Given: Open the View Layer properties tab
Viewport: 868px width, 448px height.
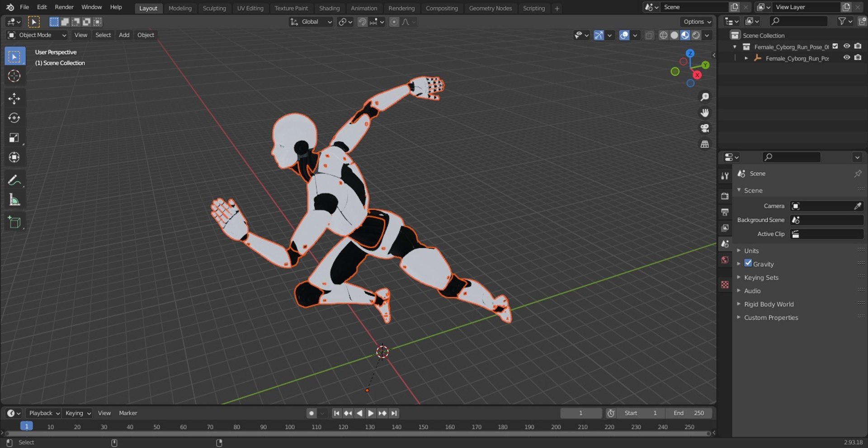Looking at the screenshot, I should click(x=725, y=228).
